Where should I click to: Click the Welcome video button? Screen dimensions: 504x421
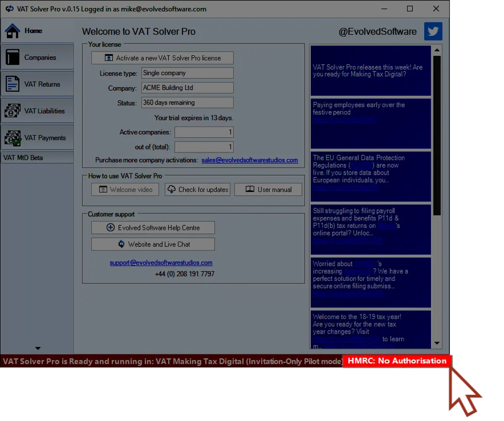coord(125,189)
